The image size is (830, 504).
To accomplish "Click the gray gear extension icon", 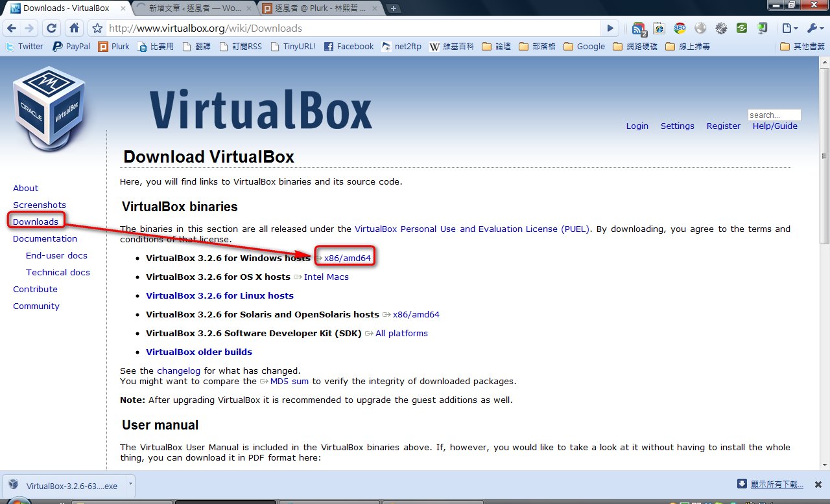I will [721, 29].
